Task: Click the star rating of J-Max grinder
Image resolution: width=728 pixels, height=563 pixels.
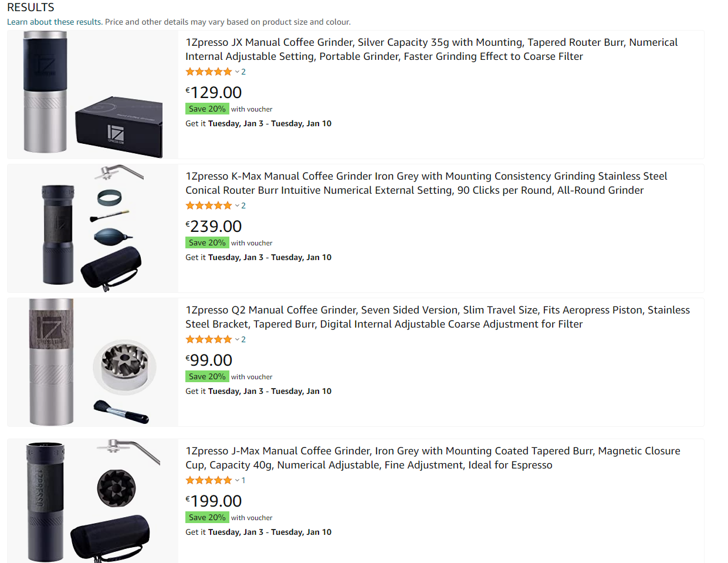Action: click(x=209, y=480)
